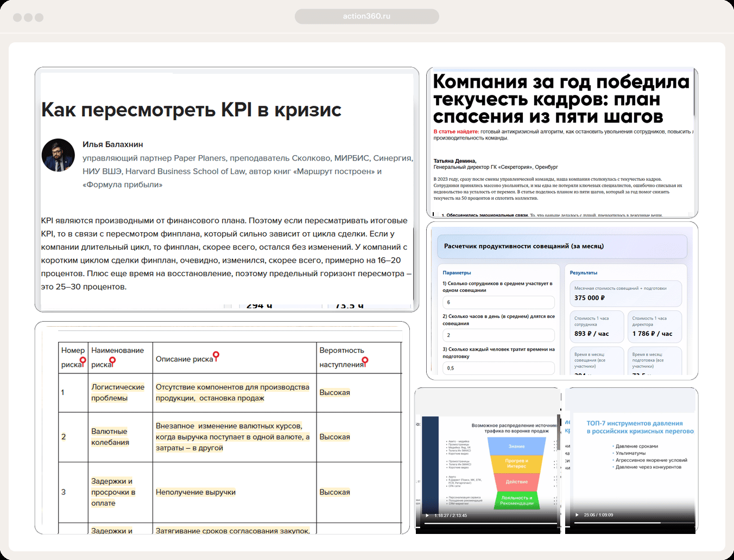Click the red pin next to Вероятность наступления

[365, 361]
